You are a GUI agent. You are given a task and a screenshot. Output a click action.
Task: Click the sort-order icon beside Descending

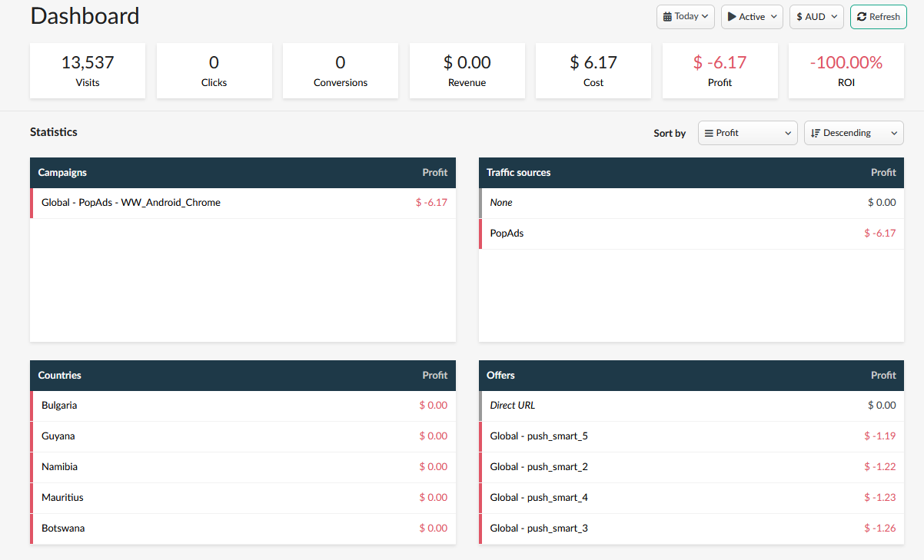[x=816, y=133]
